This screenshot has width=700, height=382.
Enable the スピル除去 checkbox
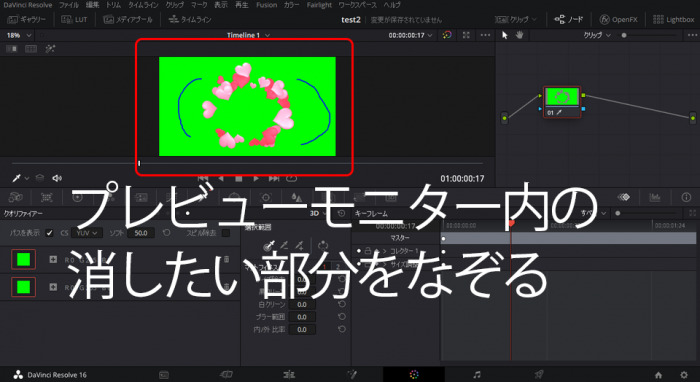point(226,233)
